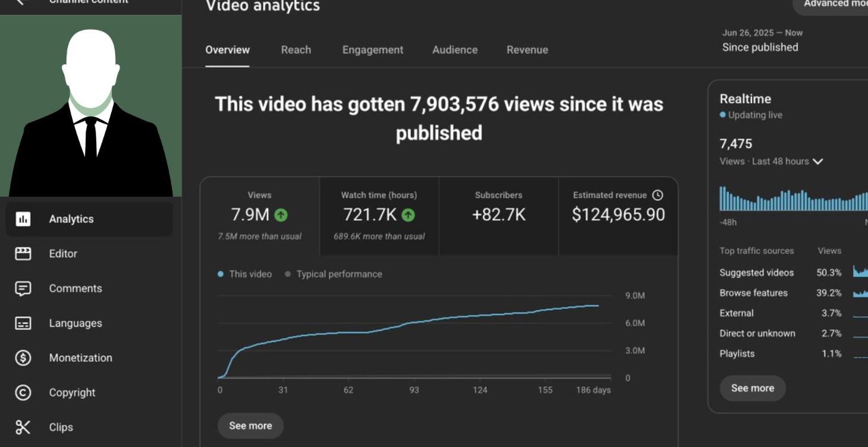Select the Revenue tab
Image resolution: width=868 pixels, height=447 pixels.
coord(527,50)
